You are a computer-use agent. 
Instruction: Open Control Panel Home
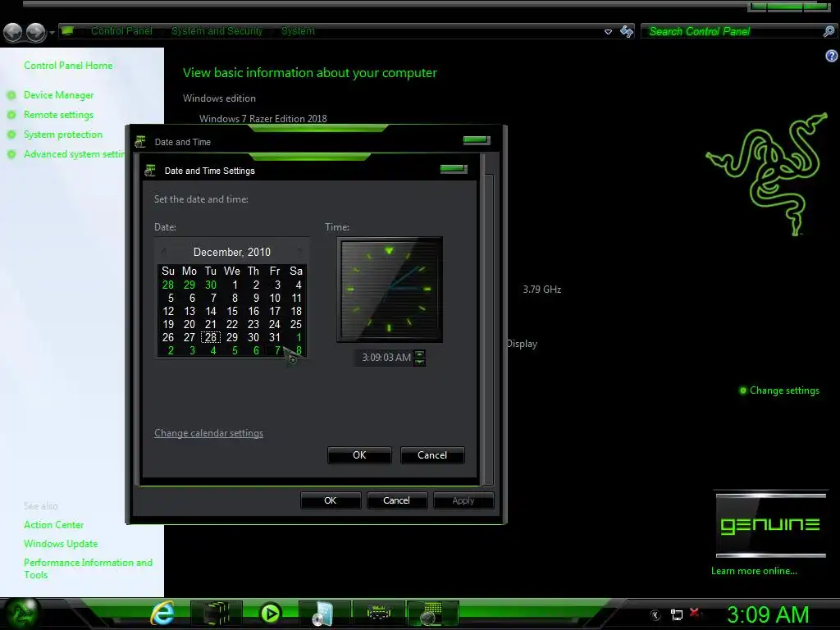pos(68,66)
